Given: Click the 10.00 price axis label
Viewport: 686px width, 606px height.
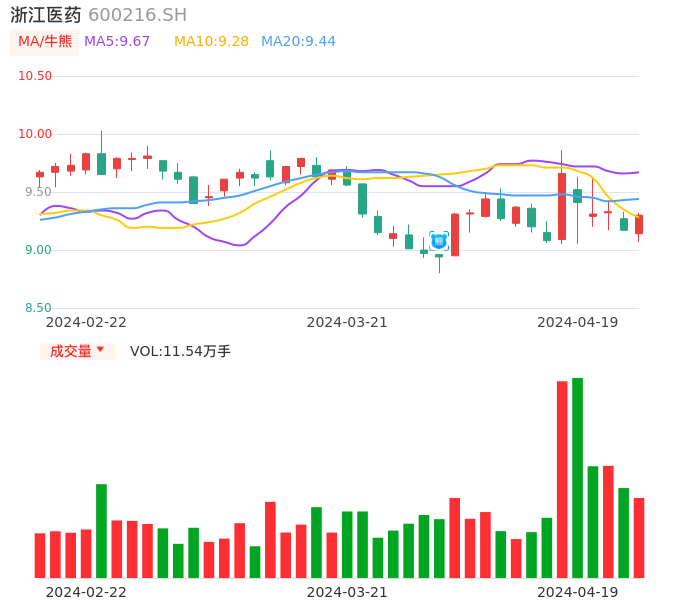Looking at the screenshot, I should (35, 134).
